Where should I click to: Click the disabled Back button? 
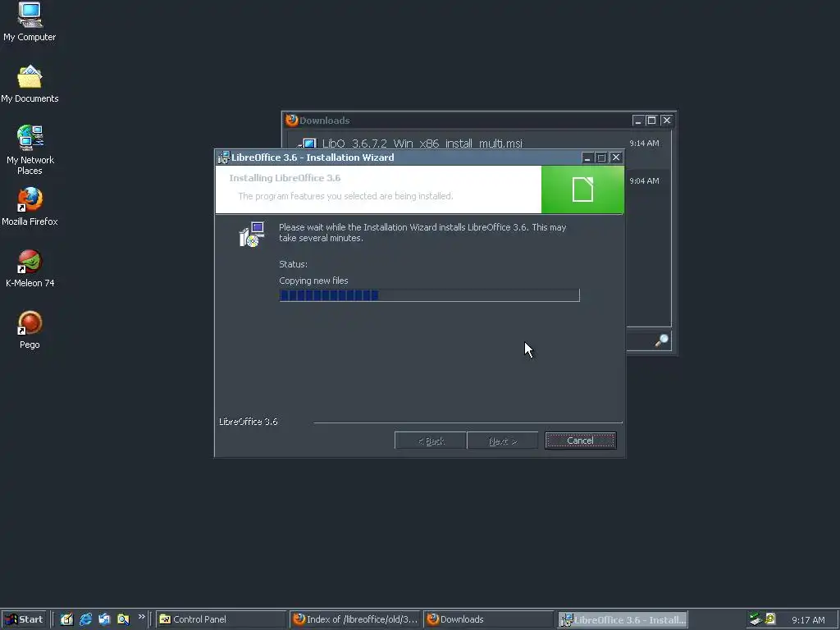430,441
